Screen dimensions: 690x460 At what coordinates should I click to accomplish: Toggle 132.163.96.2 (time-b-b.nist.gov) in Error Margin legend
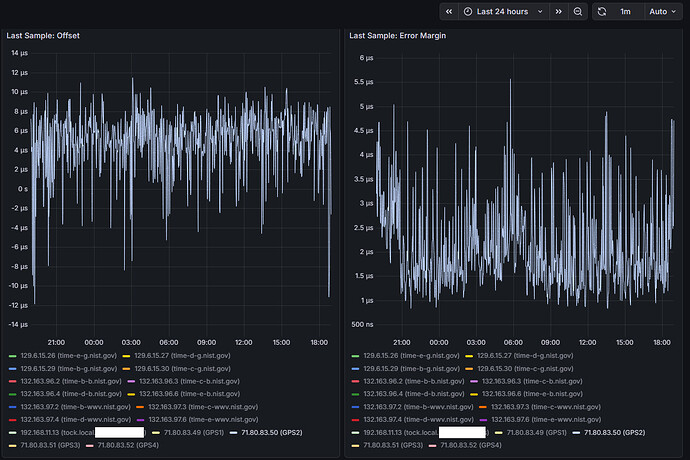pos(408,381)
